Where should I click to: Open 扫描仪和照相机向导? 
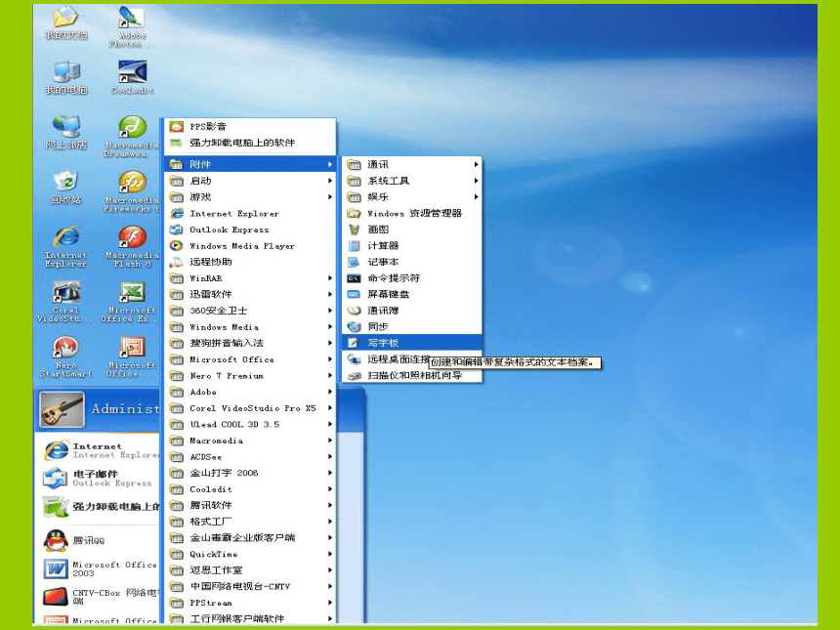(x=412, y=375)
